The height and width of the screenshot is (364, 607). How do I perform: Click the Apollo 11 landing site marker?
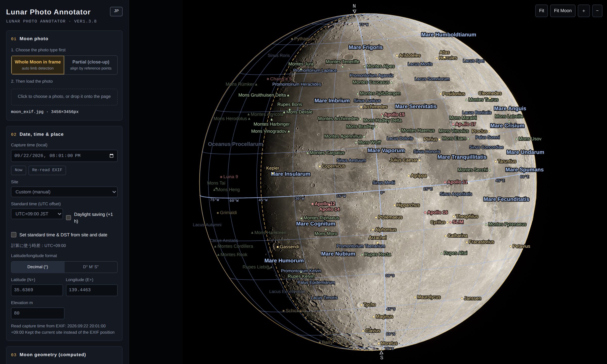445,182
